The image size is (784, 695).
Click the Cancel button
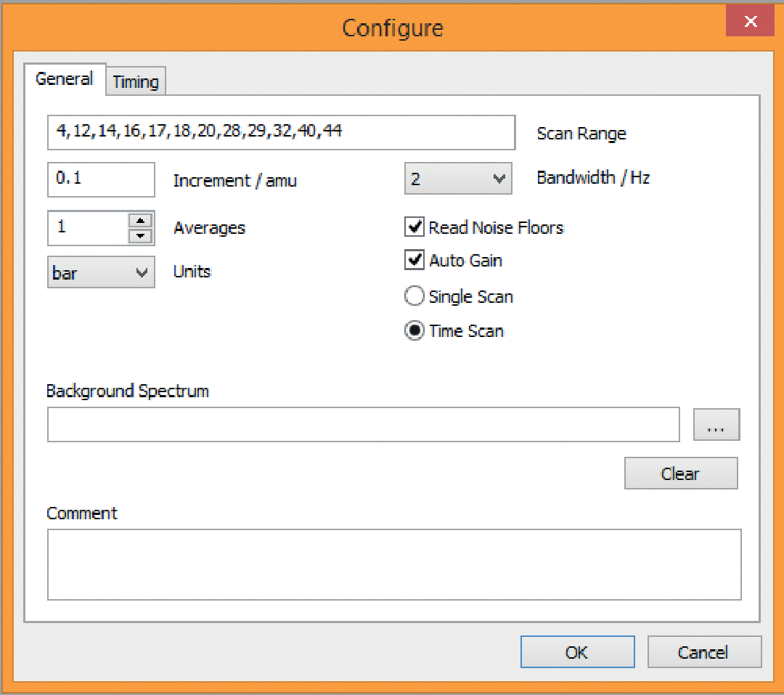point(703,652)
